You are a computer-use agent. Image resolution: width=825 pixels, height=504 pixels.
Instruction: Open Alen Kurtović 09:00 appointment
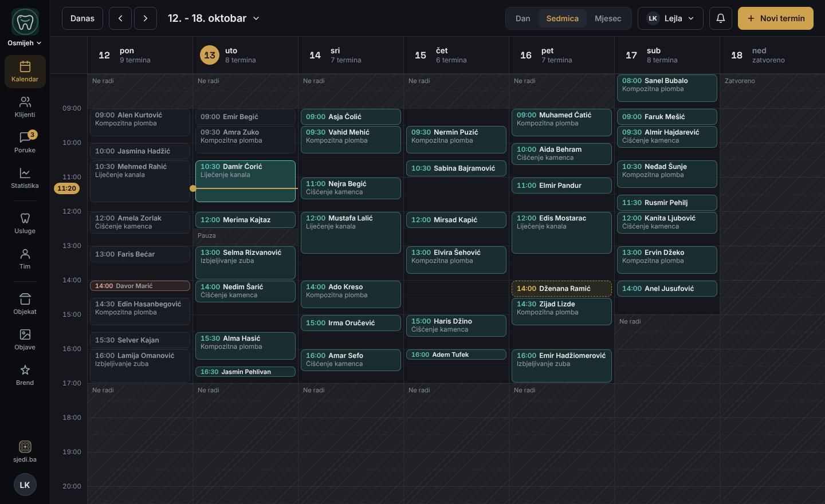[x=140, y=123]
